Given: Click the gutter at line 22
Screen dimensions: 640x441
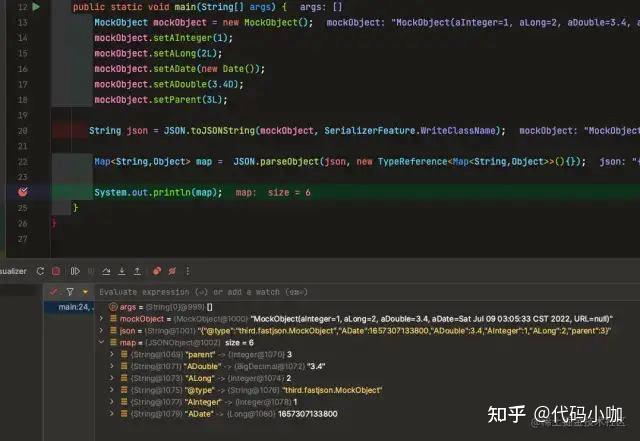Looking at the screenshot, I should [22, 162].
